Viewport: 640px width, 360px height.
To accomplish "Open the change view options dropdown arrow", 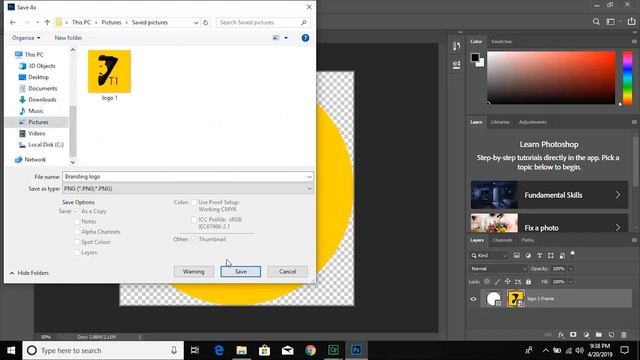I will tap(286, 38).
